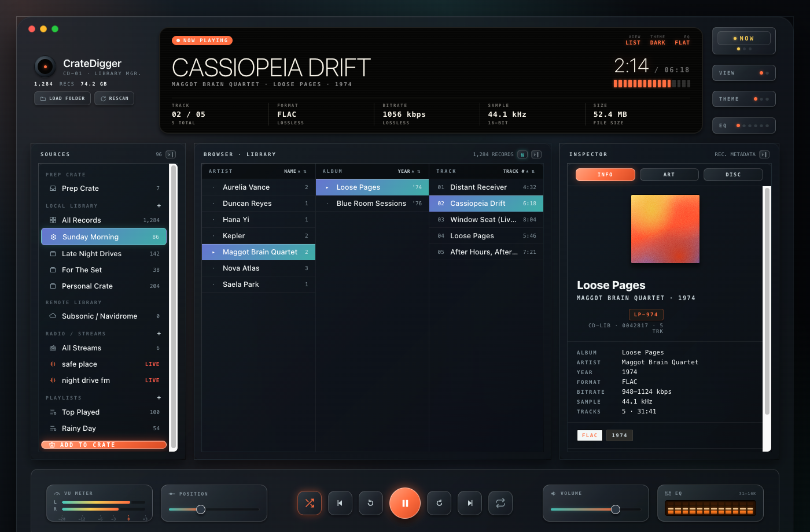Play the track Distant Receiver

486,187
